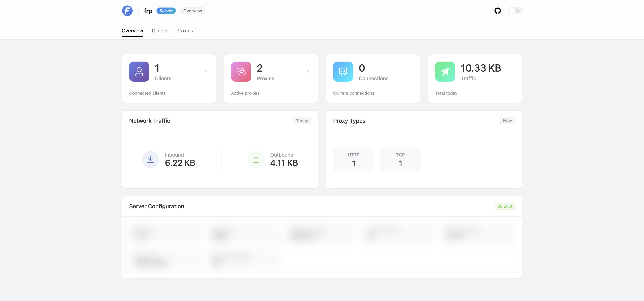The height and width of the screenshot is (301, 644).
Task: Click the Inbound download arrow icon
Action: [150, 159]
